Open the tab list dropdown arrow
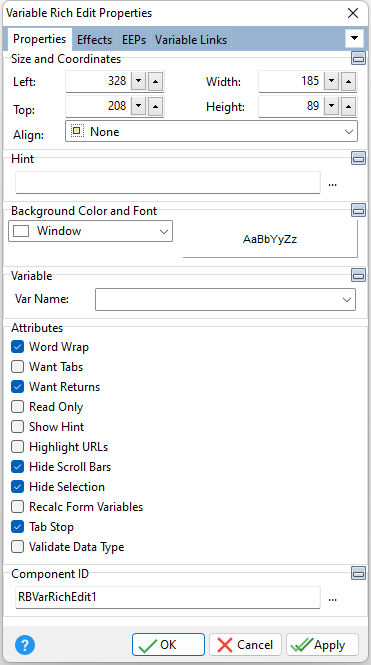This screenshot has width=371, height=665. pyautogui.click(x=354, y=39)
